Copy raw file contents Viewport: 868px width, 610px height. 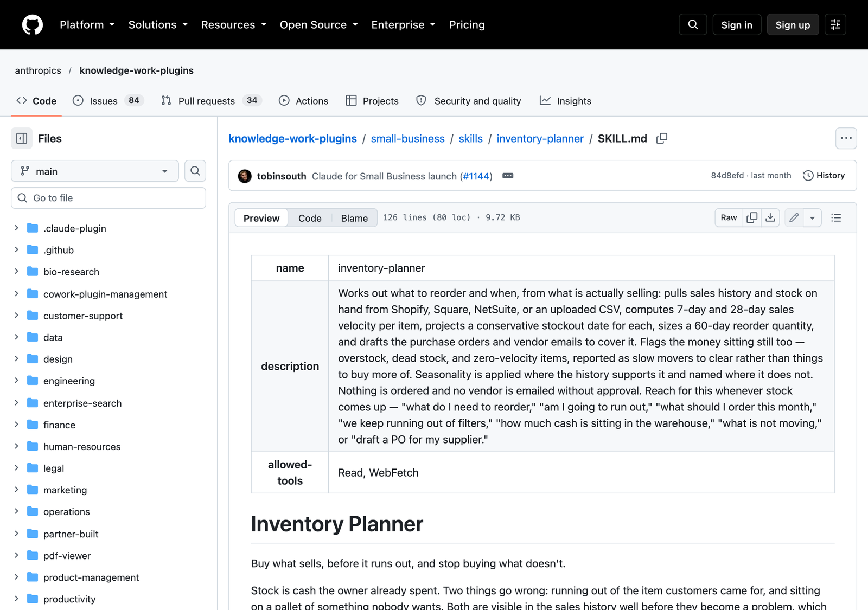[752, 217]
